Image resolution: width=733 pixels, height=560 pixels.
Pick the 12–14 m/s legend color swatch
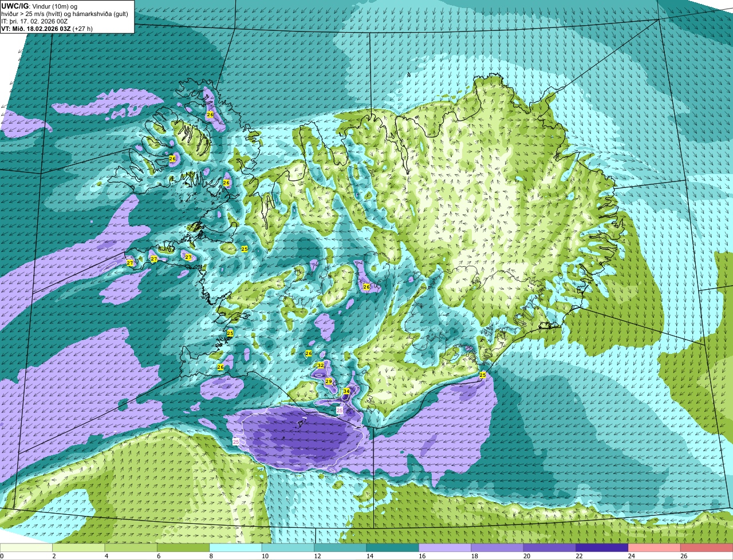click(x=341, y=547)
